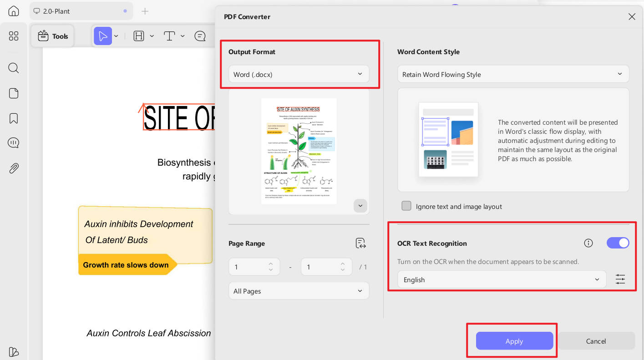Image resolution: width=644 pixels, height=360 pixels.
Task: Open the Retain Word Flowing Style dropdown
Action: [513, 74]
